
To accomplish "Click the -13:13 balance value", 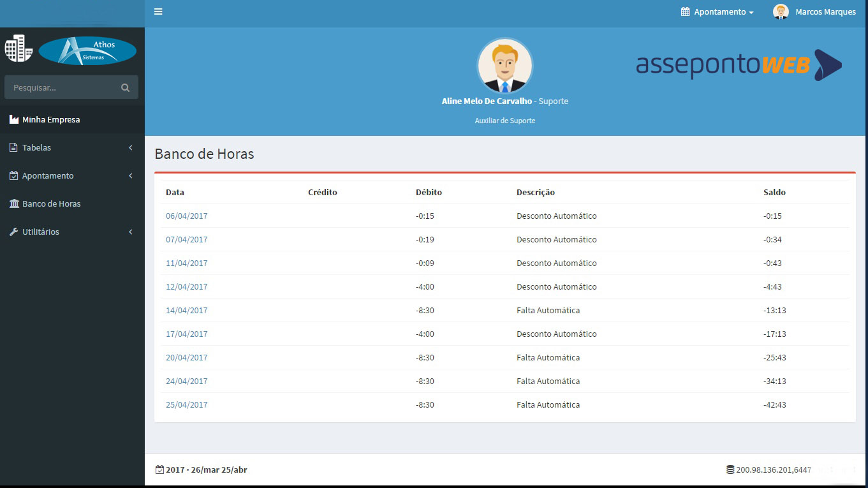I will 774,310.
